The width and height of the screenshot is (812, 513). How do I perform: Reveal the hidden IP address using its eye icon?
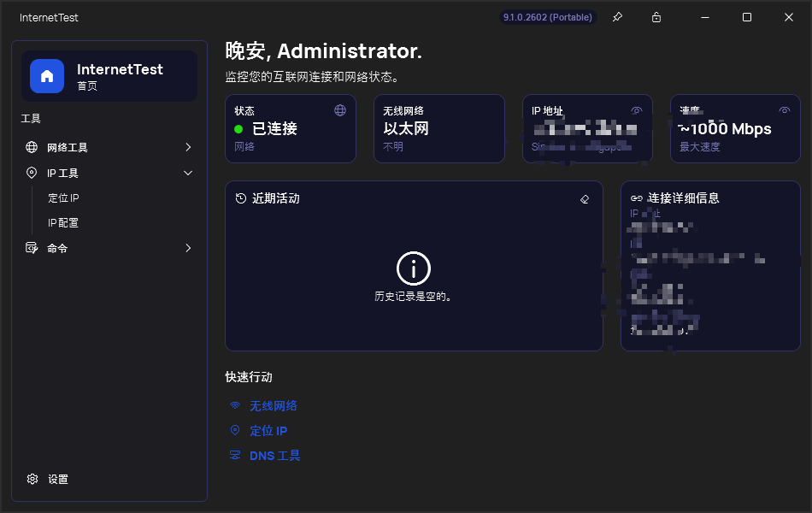[637, 110]
